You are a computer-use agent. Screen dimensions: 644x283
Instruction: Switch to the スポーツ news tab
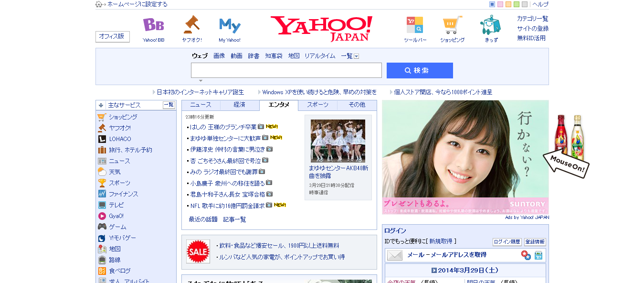317,105
